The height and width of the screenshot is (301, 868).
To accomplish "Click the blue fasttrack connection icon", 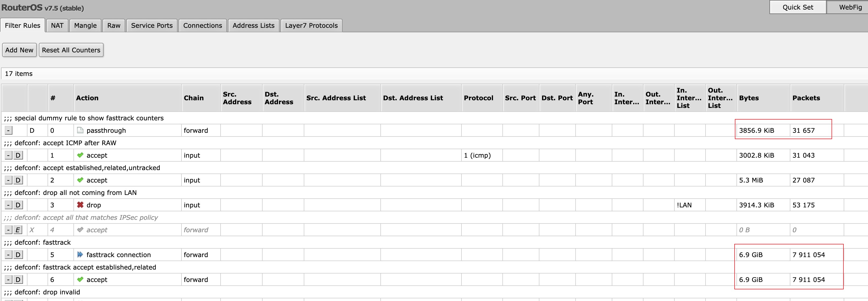I will [x=80, y=254].
